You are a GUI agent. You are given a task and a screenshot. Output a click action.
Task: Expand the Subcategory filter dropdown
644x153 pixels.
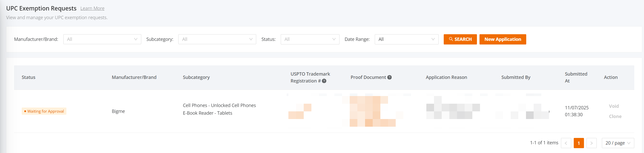tap(217, 39)
